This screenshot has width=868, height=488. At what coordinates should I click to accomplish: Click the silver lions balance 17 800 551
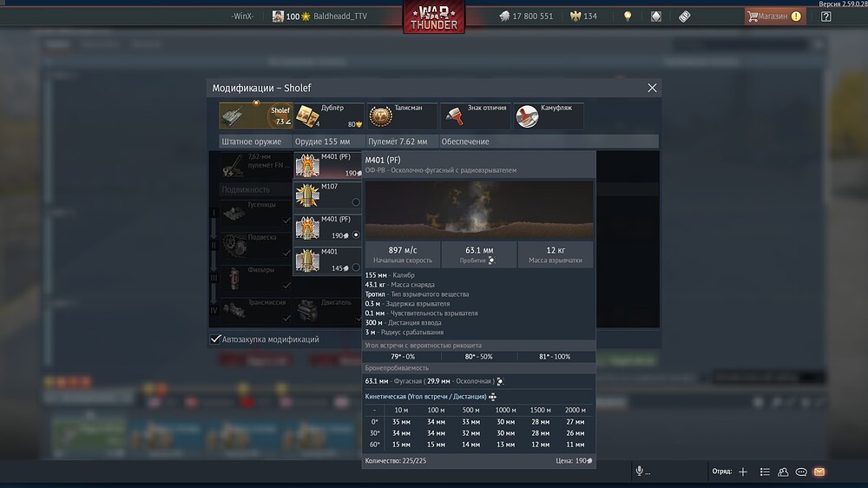point(526,16)
